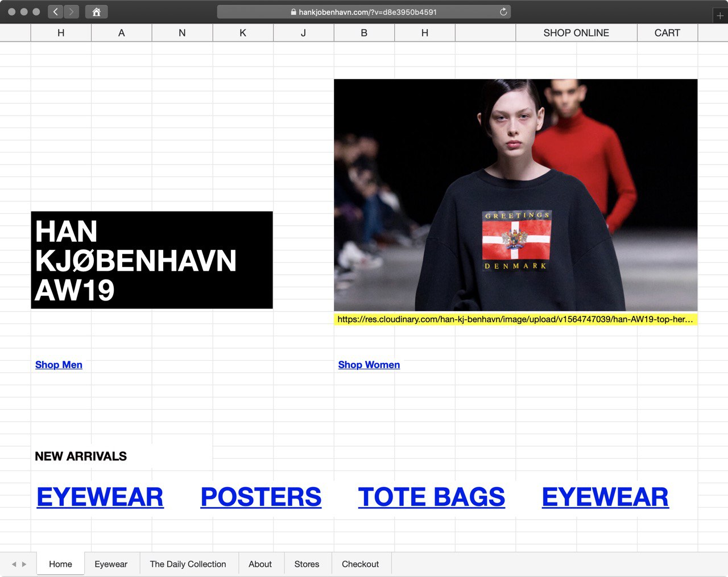The image size is (728, 577).
Task: Click column header K
Action: [243, 33]
